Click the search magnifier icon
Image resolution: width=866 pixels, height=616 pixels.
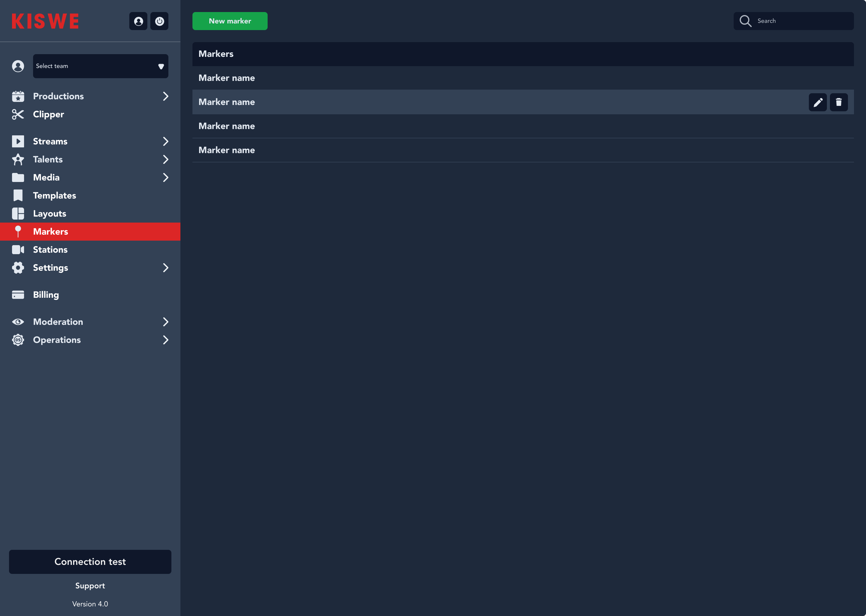(745, 21)
